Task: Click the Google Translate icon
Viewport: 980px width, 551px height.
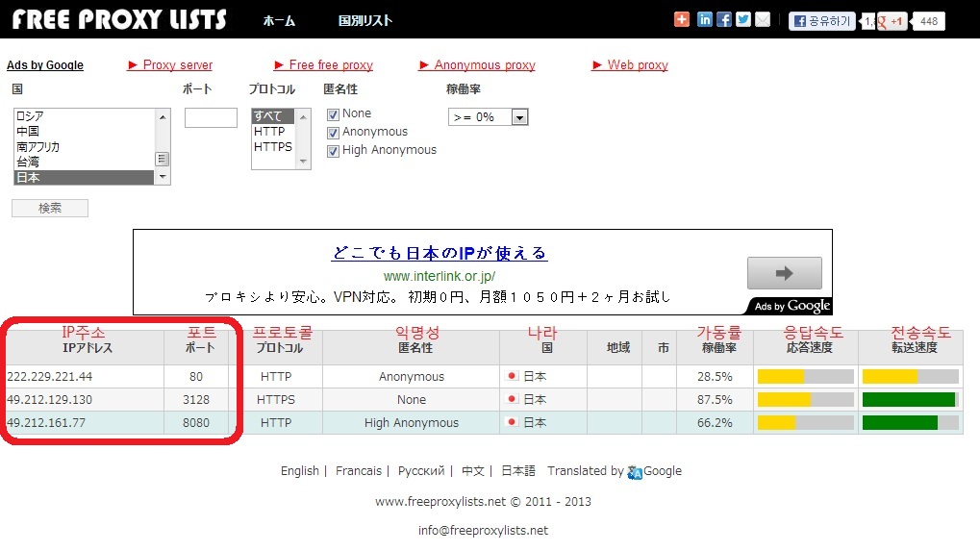Action: (635, 472)
